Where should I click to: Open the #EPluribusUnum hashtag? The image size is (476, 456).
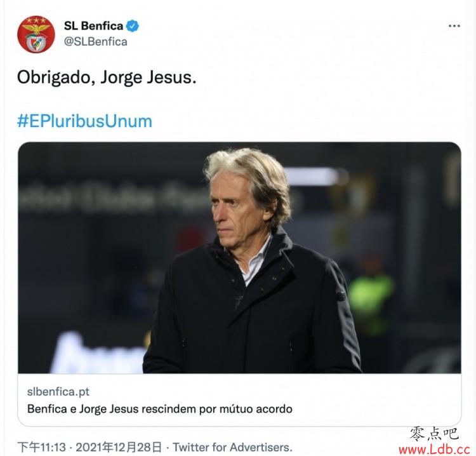(x=84, y=121)
